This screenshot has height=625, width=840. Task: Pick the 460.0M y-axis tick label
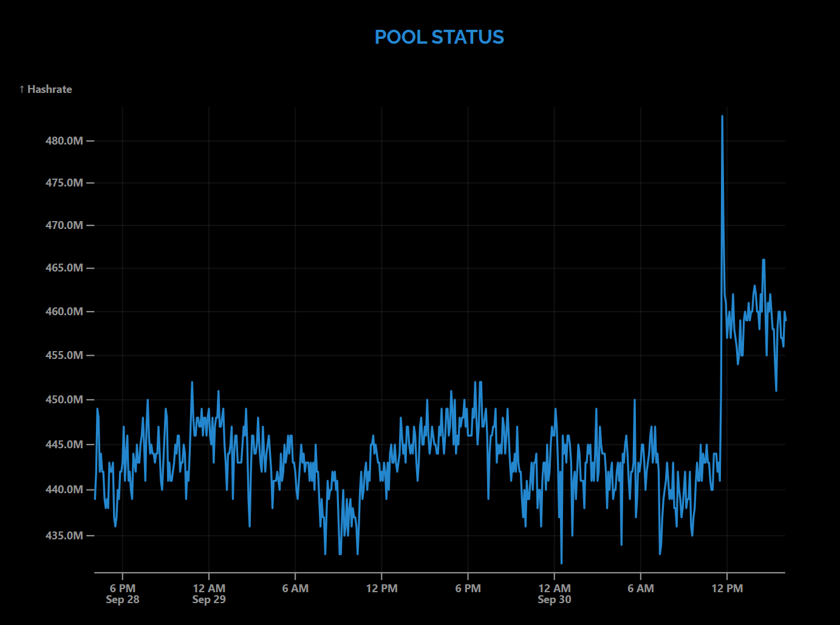64,312
